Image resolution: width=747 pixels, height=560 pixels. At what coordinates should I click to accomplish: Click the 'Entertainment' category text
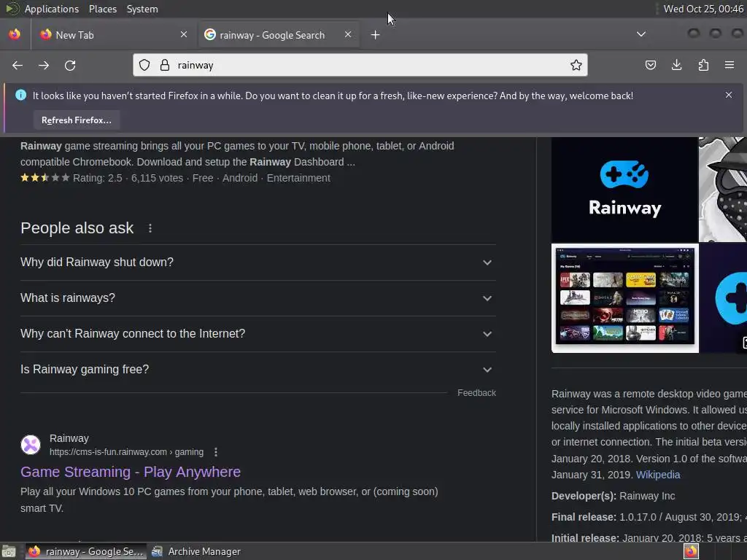click(x=298, y=178)
